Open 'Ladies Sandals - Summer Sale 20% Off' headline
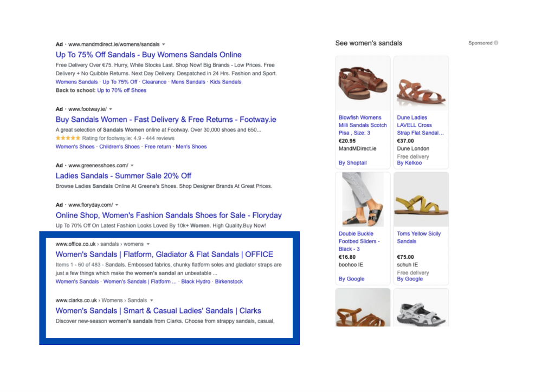 click(123, 175)
